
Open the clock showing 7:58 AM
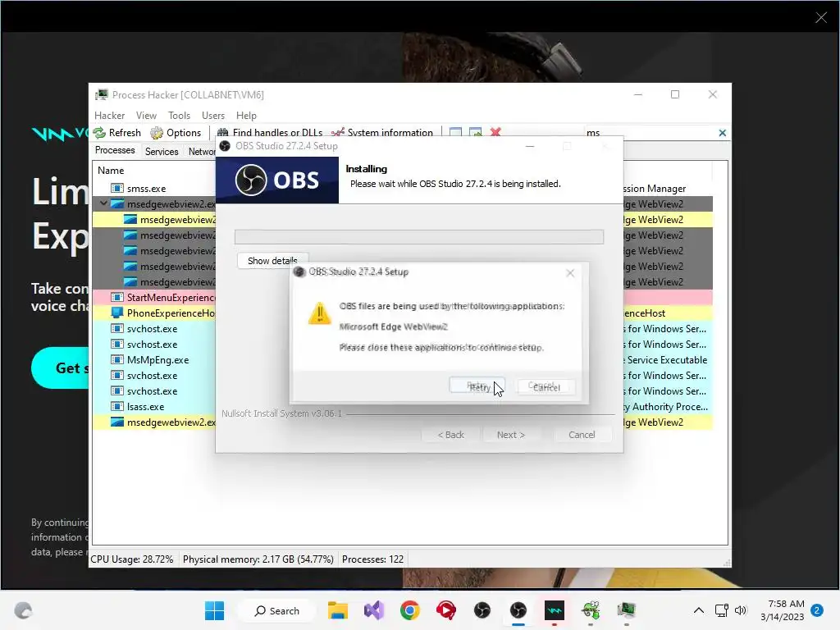782,610
